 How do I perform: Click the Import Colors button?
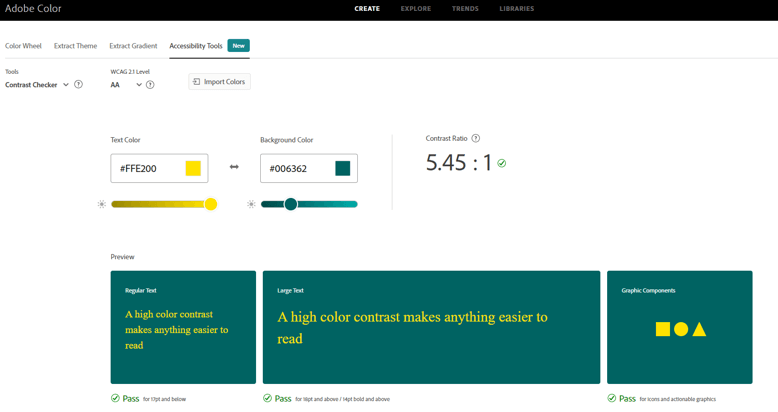point(219,81)
